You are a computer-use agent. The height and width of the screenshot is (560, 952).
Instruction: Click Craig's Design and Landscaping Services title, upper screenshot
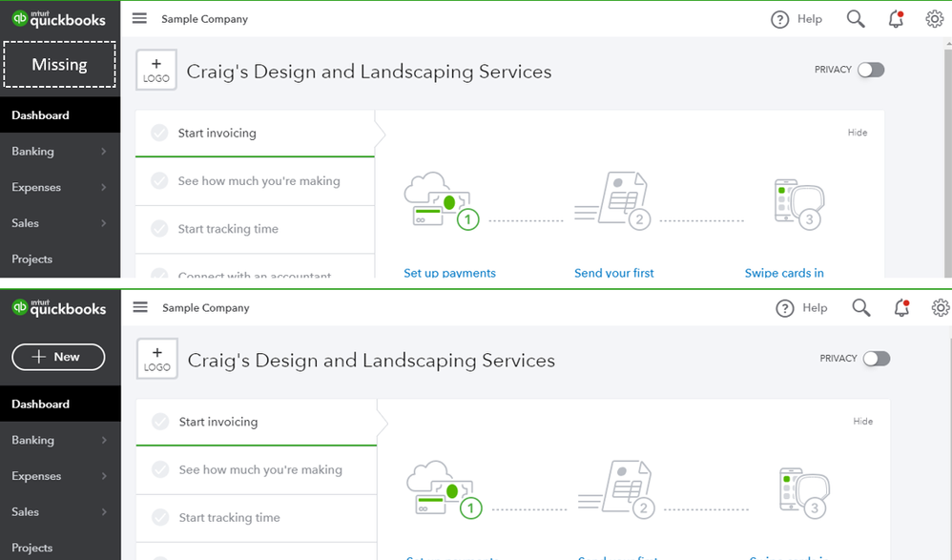369,72
